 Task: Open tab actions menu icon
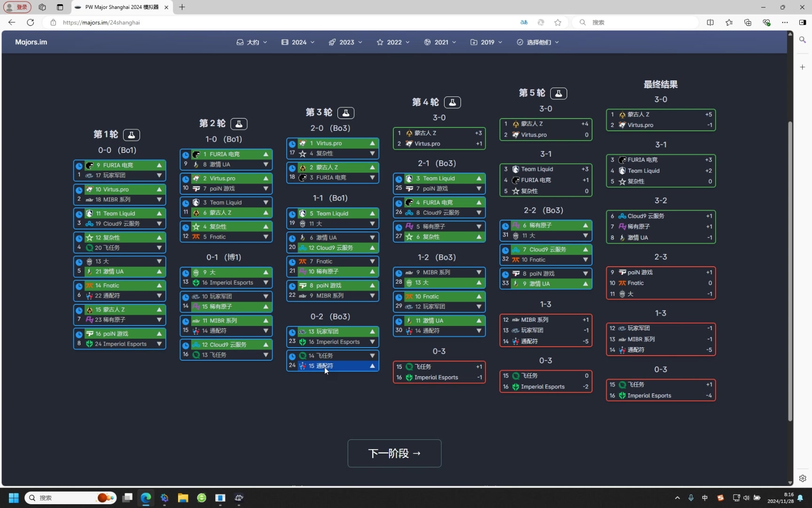tap(60, 7)
